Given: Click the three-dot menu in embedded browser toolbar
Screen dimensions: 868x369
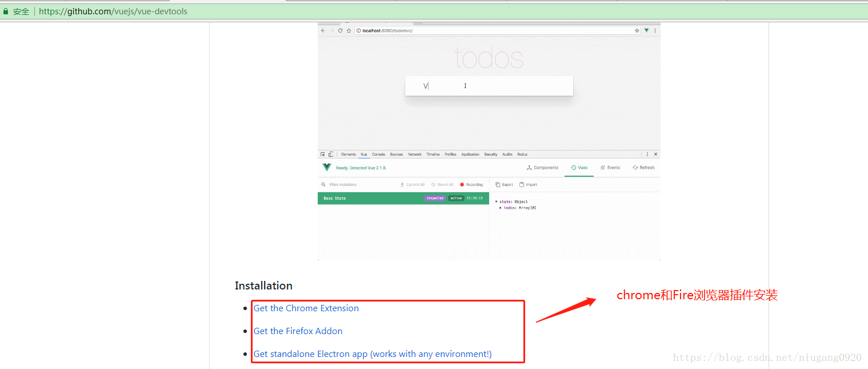Looking at the screenshot, I should (x=655, y=31).
